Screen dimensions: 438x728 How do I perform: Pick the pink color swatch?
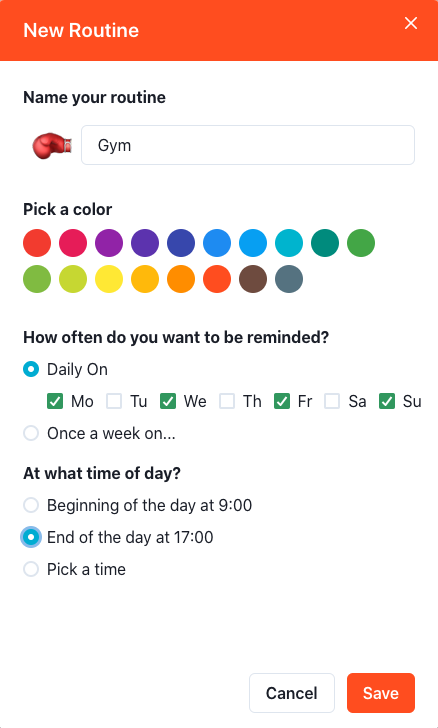click(x=73, y=243)
